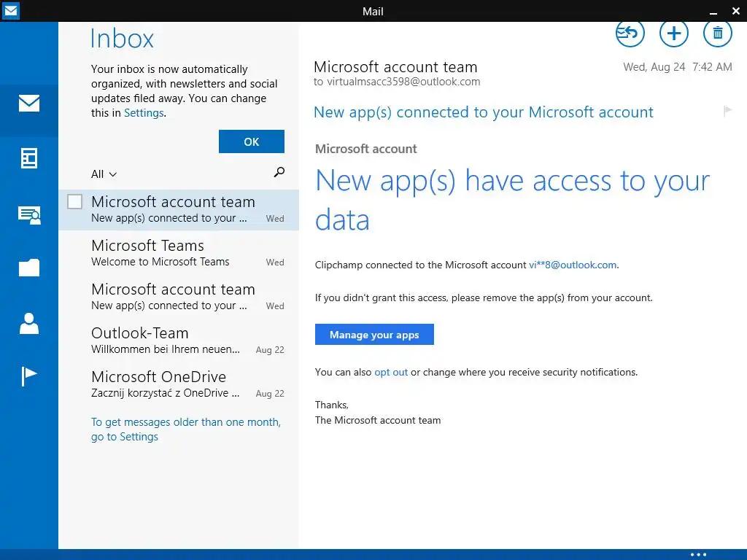Tick the checkbox on selected Microsoft account team email

75,201
